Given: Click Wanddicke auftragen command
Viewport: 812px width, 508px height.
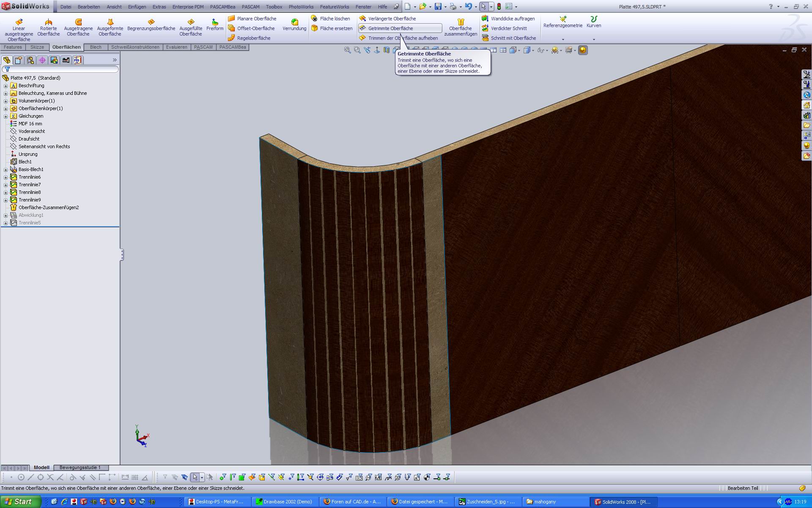Looking at the screenshot, I should (x=508, y=19).
